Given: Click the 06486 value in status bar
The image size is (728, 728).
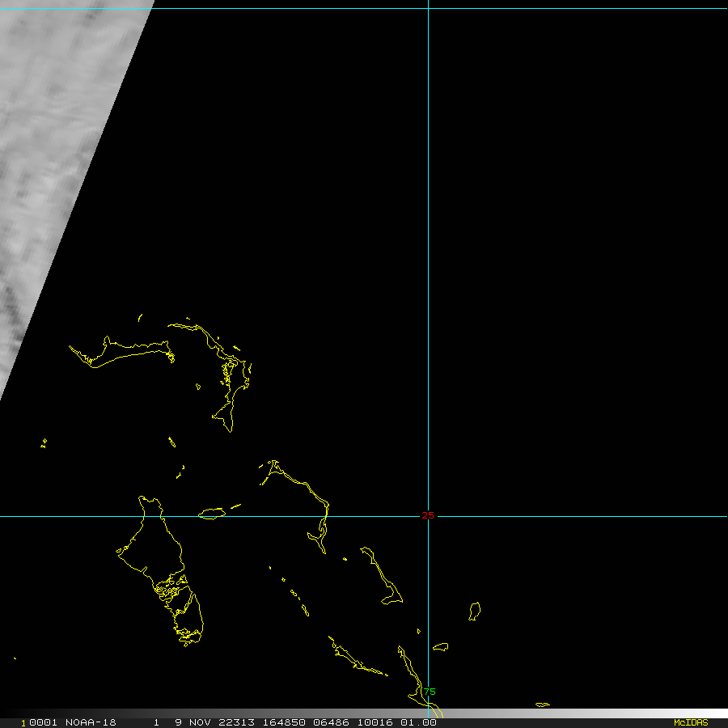Looking at the screenshot, I should pyautogui.click(x=330, y=722).
